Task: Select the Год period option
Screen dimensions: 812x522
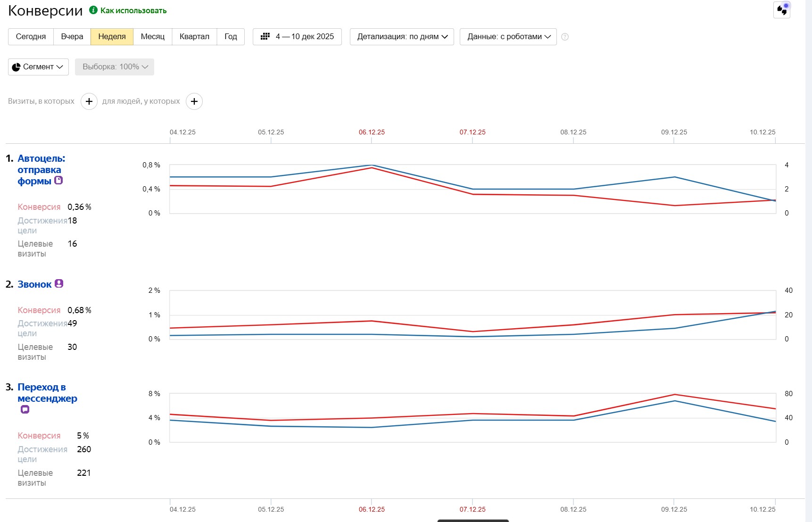Action: point(231,37)
